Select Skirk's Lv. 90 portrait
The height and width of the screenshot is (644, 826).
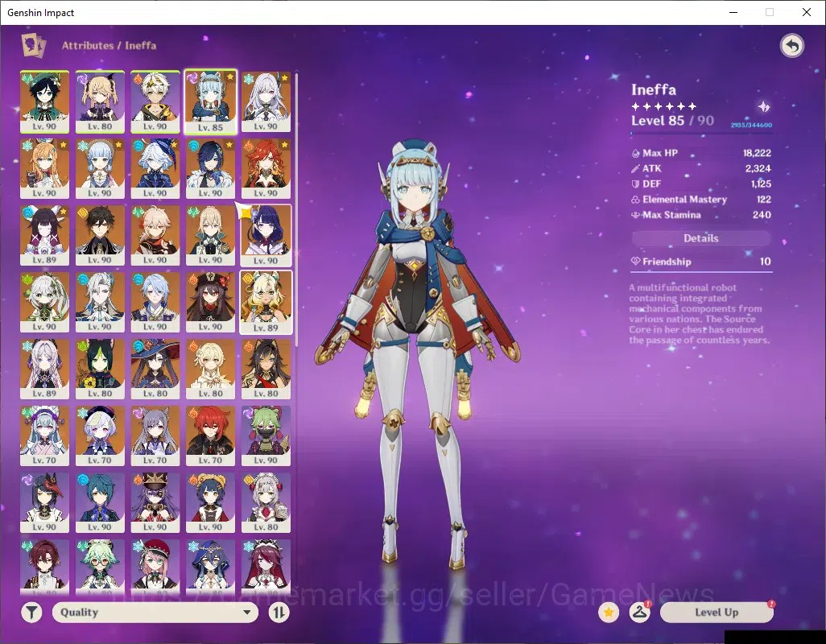[x=266, y=101]
